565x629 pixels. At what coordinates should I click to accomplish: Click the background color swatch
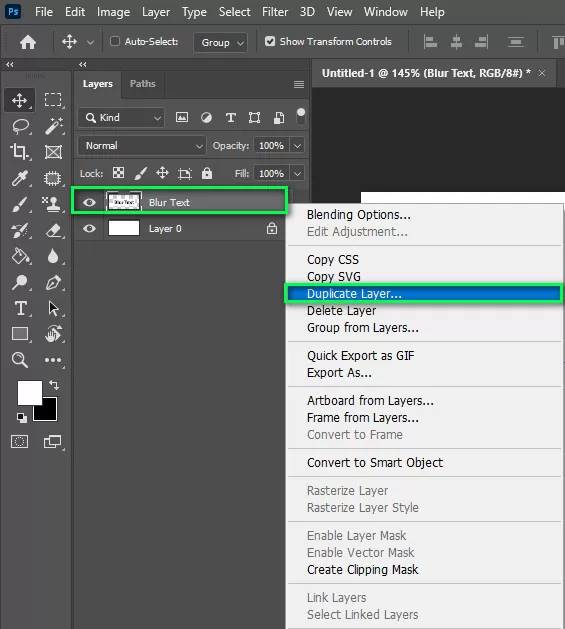tap(49, 413)
